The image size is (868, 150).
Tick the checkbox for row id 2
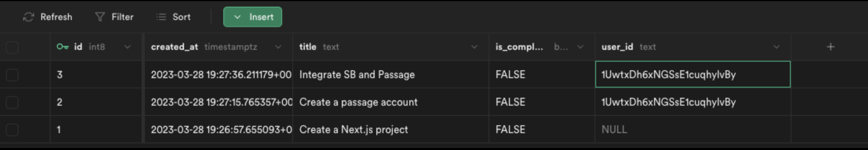[12, 102]
